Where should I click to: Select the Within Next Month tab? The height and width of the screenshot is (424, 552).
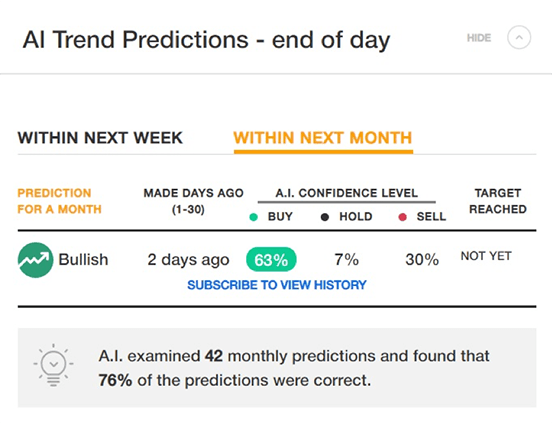point(323,138)
